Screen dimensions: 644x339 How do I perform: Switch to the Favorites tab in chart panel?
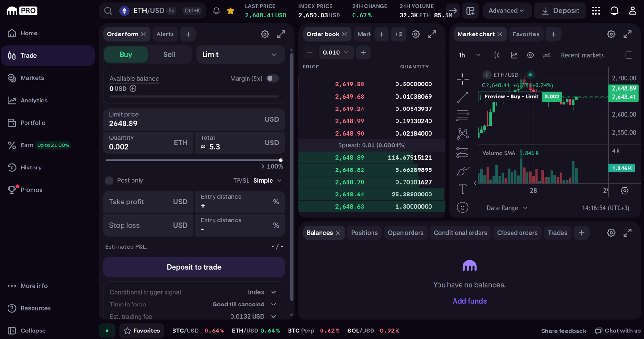coord(526,34)
